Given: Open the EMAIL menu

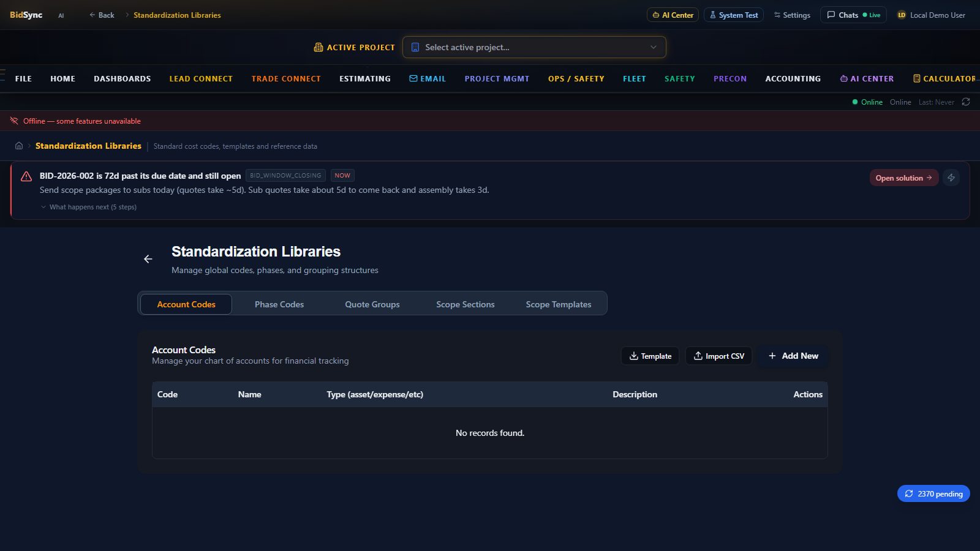Looking at the screenshot, I should coord(428,78).
